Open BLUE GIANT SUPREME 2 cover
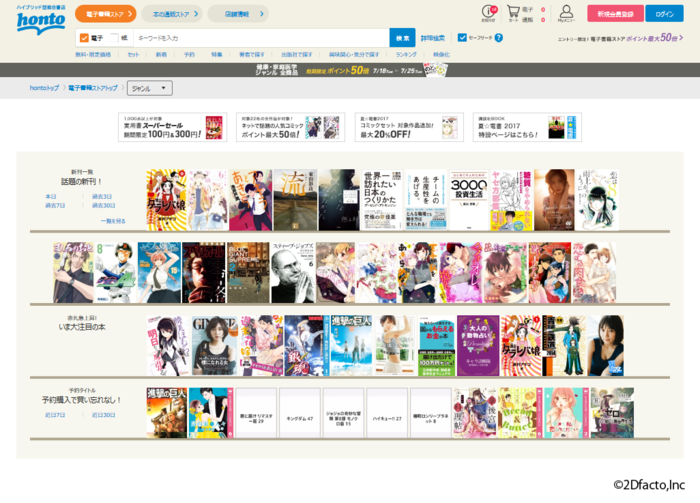This screenshot has width=700, height=503. (248, 273)
